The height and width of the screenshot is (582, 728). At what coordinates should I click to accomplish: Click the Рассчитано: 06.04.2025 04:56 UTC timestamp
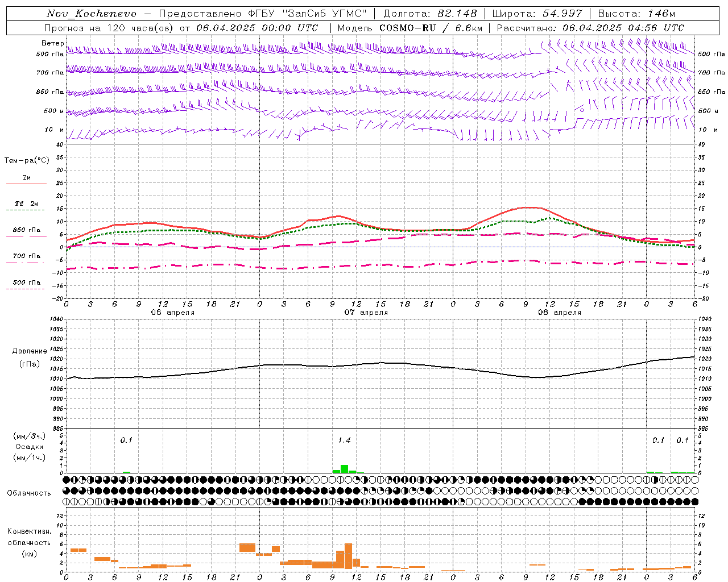coord(590,28)
